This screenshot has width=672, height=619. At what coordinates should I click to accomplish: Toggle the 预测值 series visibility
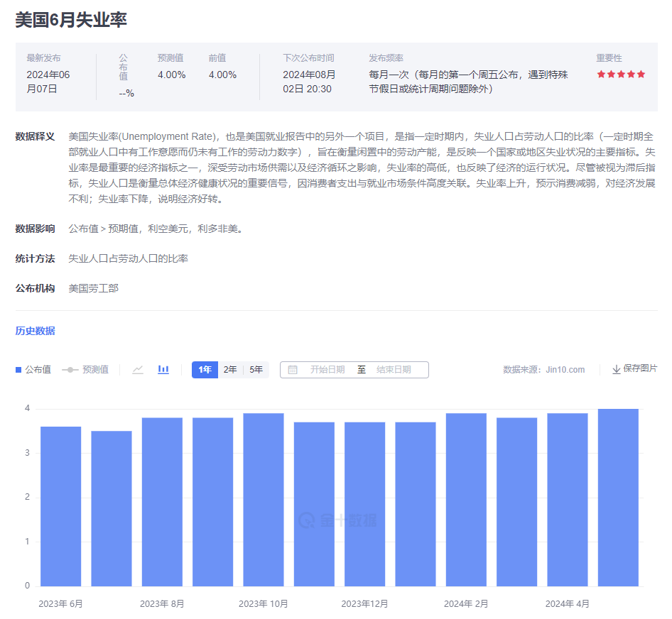pos(85,369)
